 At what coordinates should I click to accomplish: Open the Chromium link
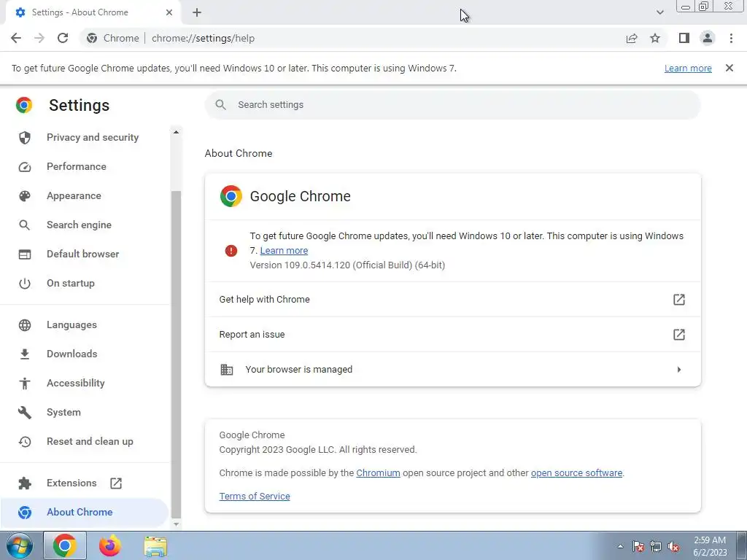(x=379, y=472)
